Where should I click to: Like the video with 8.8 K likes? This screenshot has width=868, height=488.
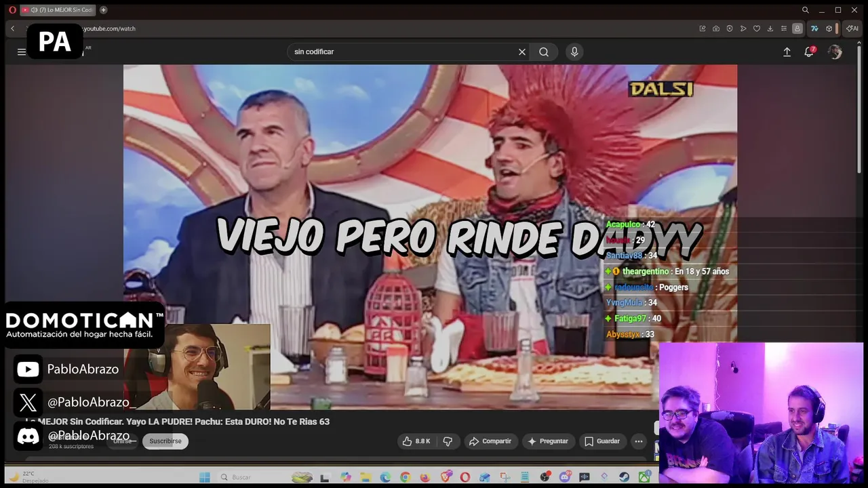[416, 441]
